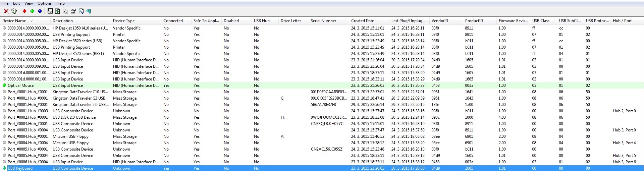This screenshot has width=644, height=172.
Task: Click vendor ID 090c cell
Action: (x=435, y=117)
